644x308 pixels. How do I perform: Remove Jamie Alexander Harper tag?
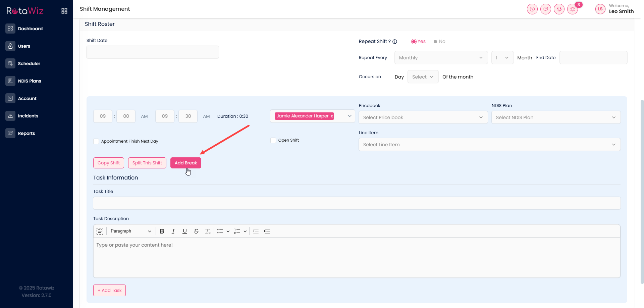coord(332,116)
